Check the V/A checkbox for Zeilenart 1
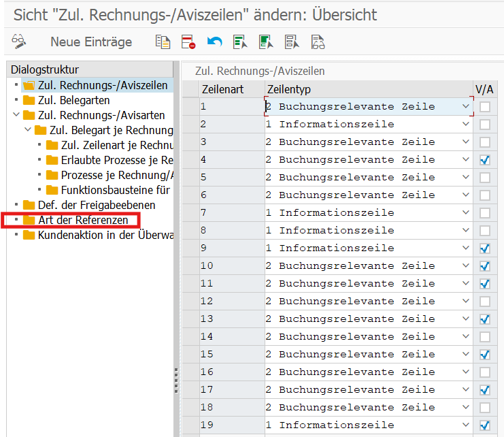The width and height of the screenshot is (504, 437). click(485, 107)
